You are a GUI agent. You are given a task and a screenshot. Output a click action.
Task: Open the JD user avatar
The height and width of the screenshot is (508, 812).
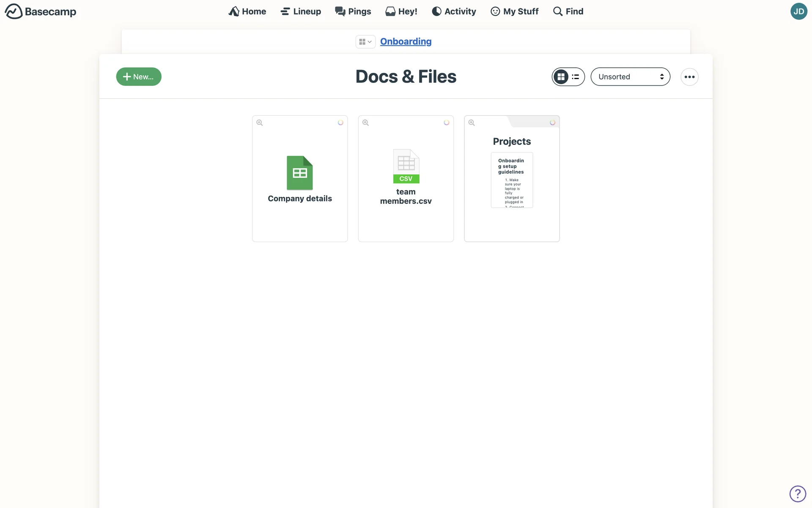point(798,11)
